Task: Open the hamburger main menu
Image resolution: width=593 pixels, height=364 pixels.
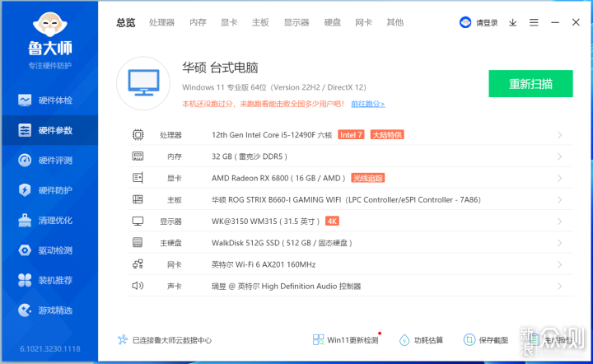Action: [x=534, y=23]
